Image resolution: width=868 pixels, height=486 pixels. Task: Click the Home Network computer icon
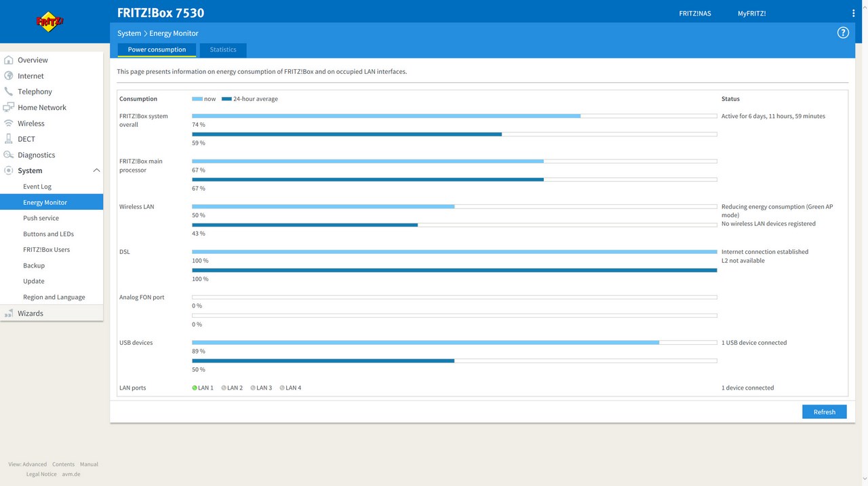click(x=9, y=107)
